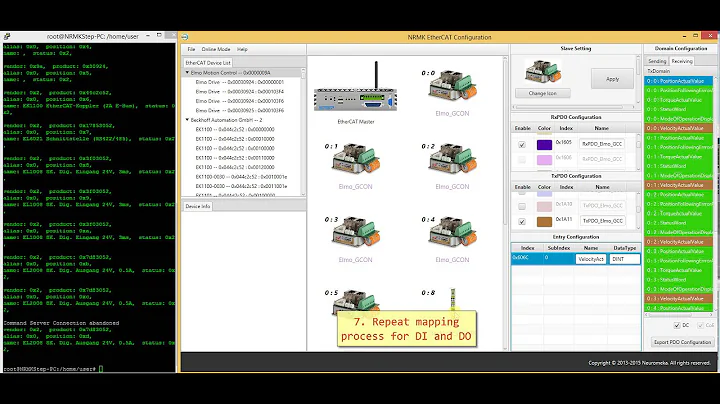720x404 pixels.
Task: Select EK1100-0030 0x0010001e row
Action: point(242,177)
